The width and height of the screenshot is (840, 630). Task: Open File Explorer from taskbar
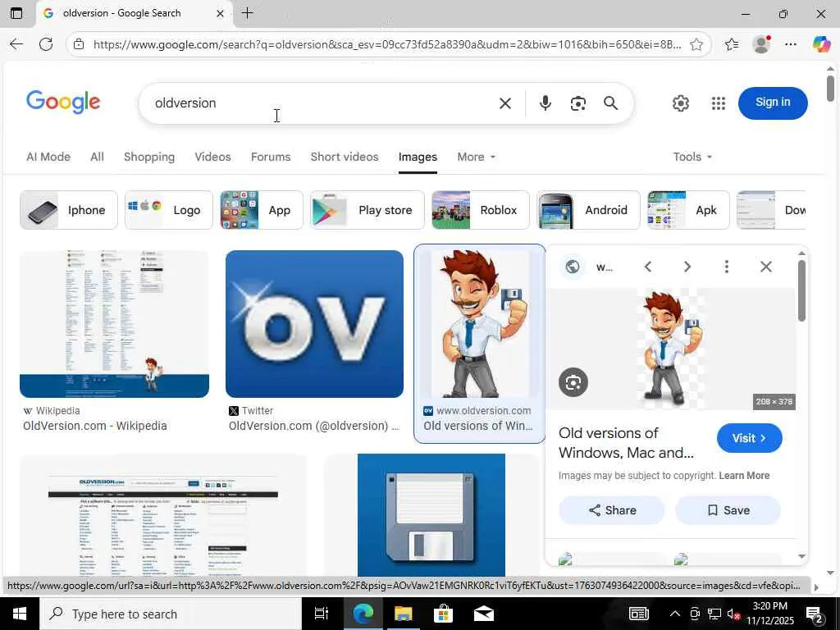coord(403,614)
